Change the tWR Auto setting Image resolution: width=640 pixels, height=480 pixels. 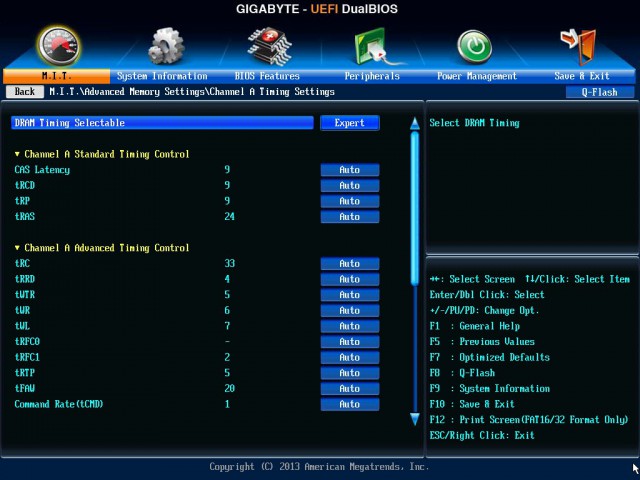tap(350, 311)
